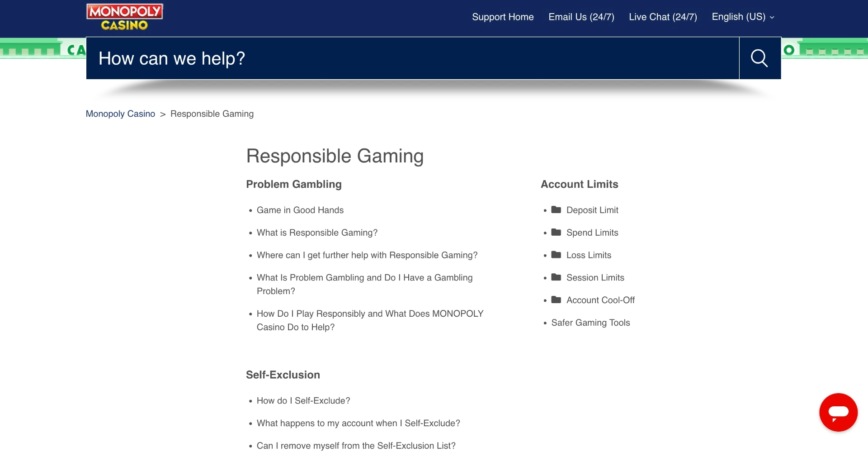Open the Safer Gaming Tools link
The width and height of the screenshot is (868, 452).
click(x=590, y=323)
